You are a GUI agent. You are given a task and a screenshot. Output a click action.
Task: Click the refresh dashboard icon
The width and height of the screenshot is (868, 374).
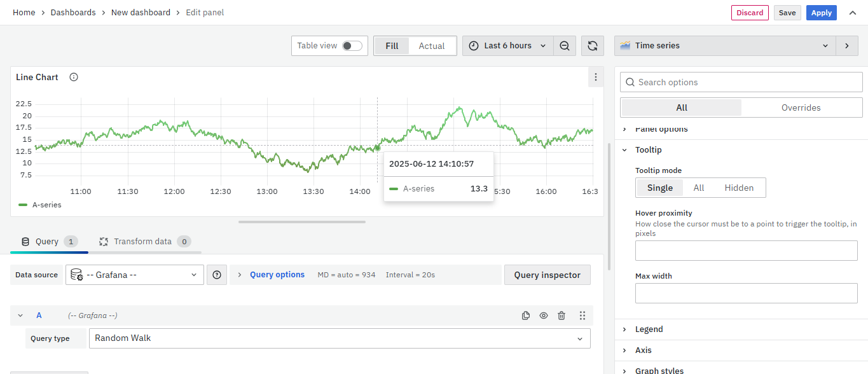[592, 46]
